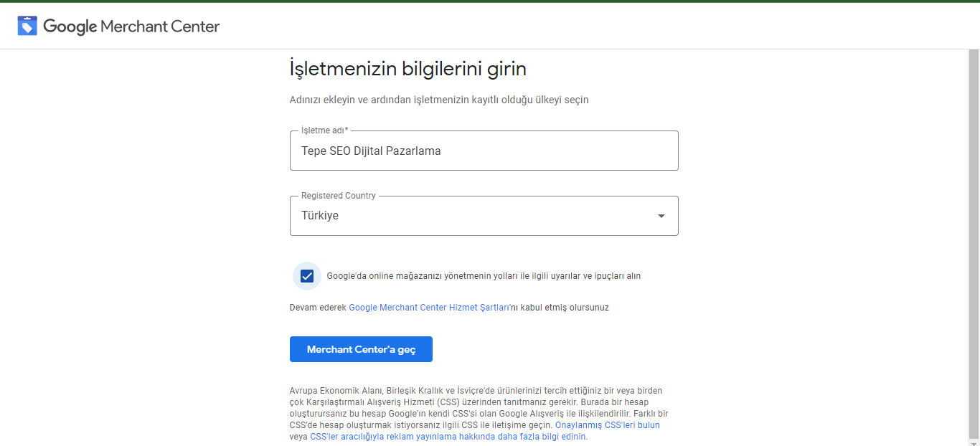
Task: Click the dark green bar at page top
Action: coord(490,1)
